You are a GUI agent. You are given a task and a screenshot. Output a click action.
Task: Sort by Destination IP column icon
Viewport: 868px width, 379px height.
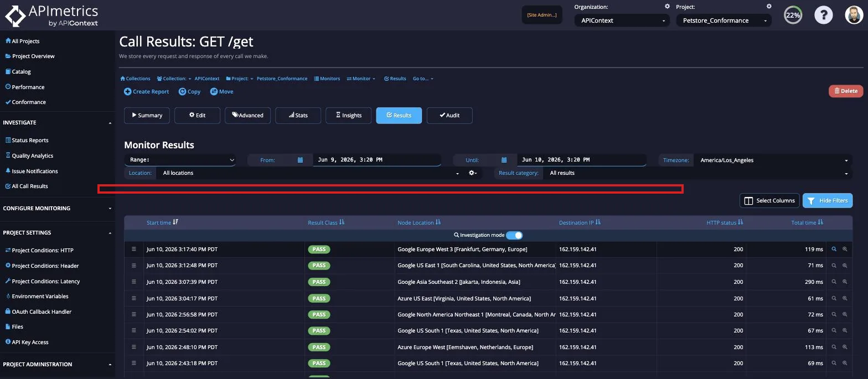point(598,222)
